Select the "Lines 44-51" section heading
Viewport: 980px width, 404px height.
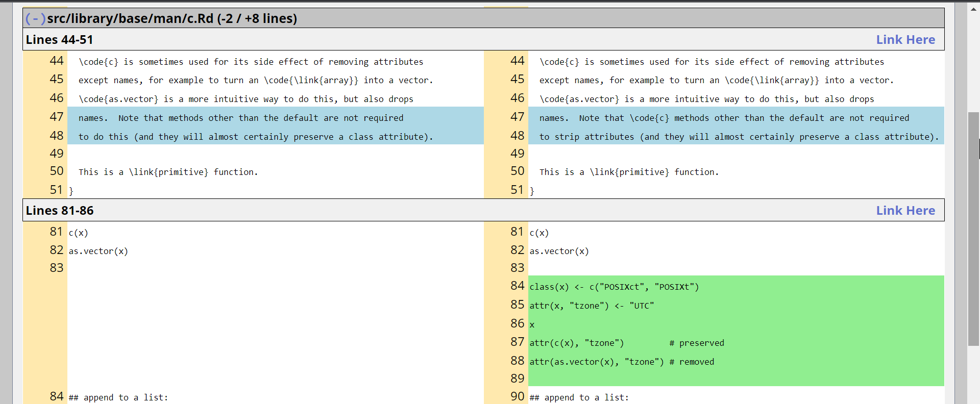pyautogui.click(x=59, y=40)
